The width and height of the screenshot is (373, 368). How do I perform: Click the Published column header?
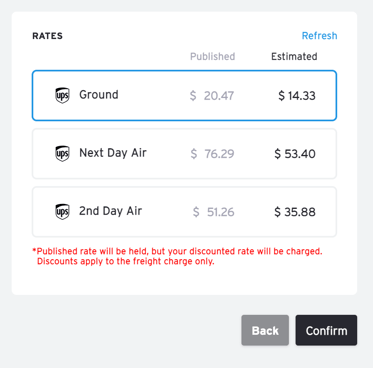[212, 56]
